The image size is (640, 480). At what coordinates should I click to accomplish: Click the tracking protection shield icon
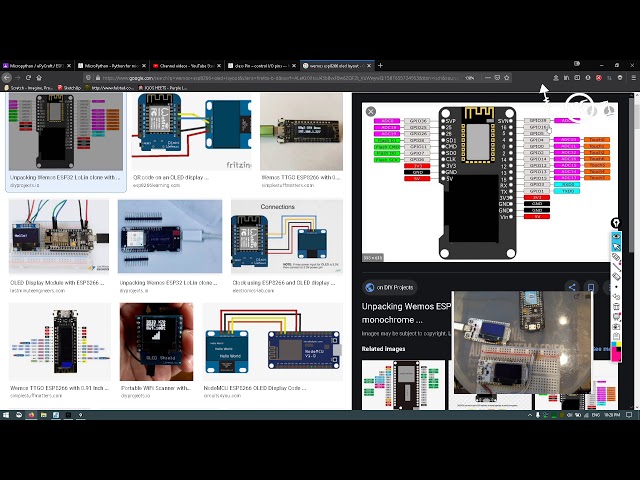(x=88, y=78)
